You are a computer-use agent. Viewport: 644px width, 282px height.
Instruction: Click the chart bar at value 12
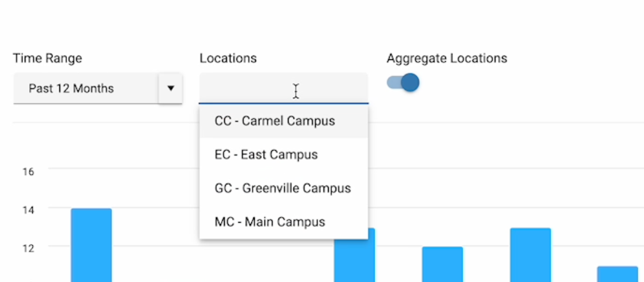click(442, 264)
